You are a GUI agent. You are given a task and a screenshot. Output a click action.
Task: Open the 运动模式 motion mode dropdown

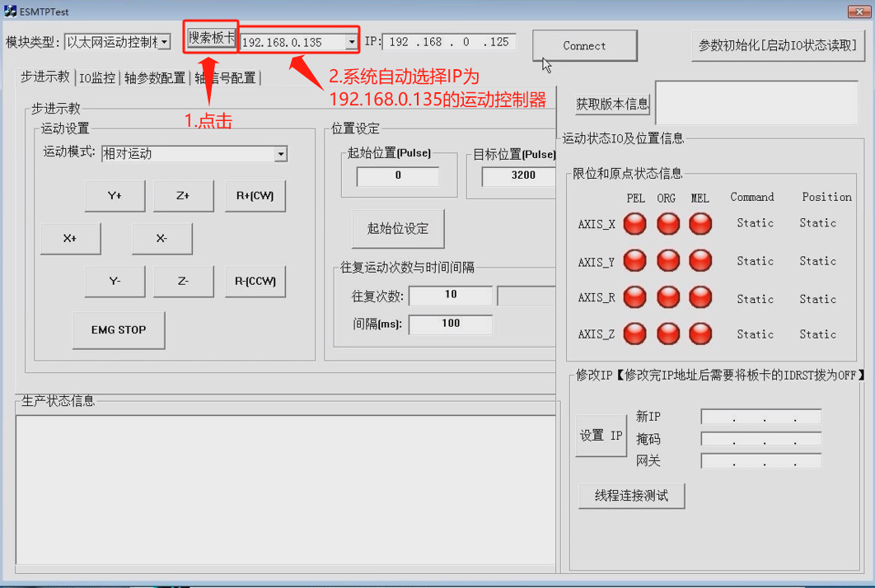pos(280,154)
